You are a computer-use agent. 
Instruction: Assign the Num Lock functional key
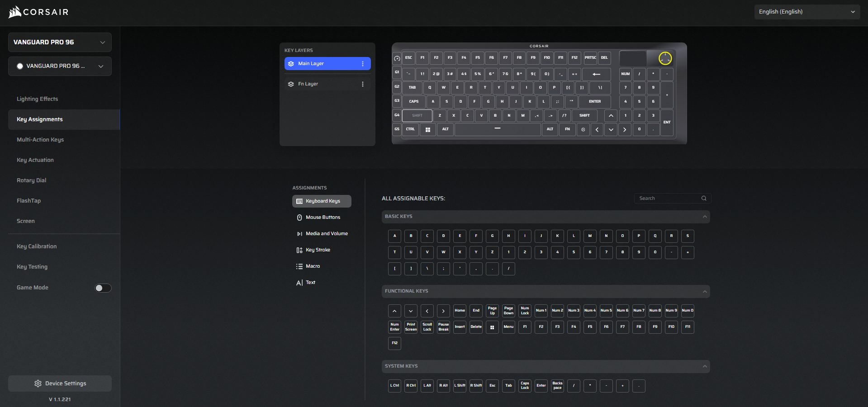525,311
